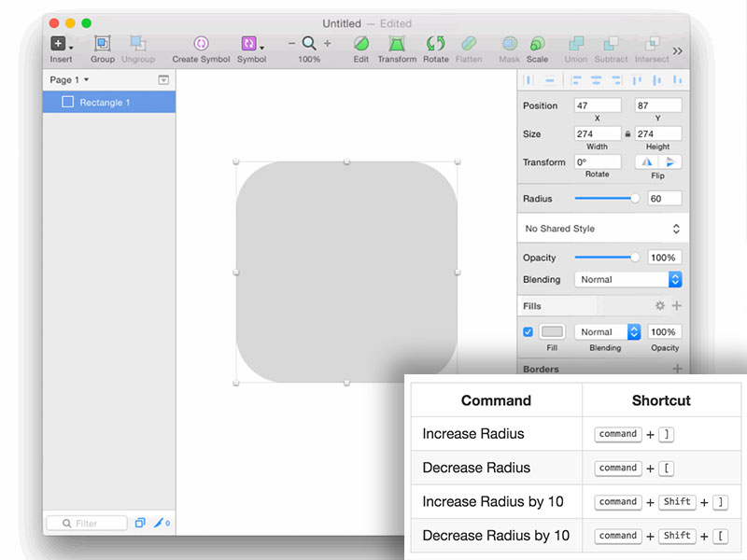Screen dimensions: 747x560
Task: Select the Scale tool
Action: (x=537, y=44)
